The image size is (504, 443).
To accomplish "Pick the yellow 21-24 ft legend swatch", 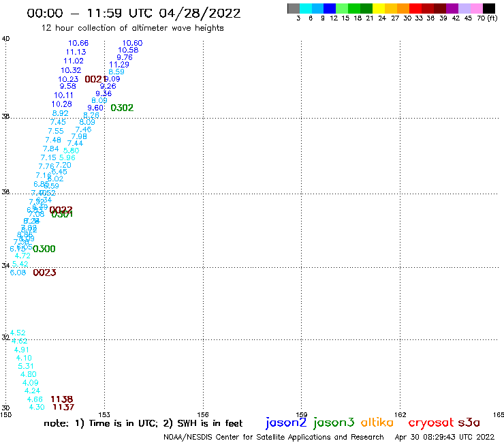I will tap(379, 8).
